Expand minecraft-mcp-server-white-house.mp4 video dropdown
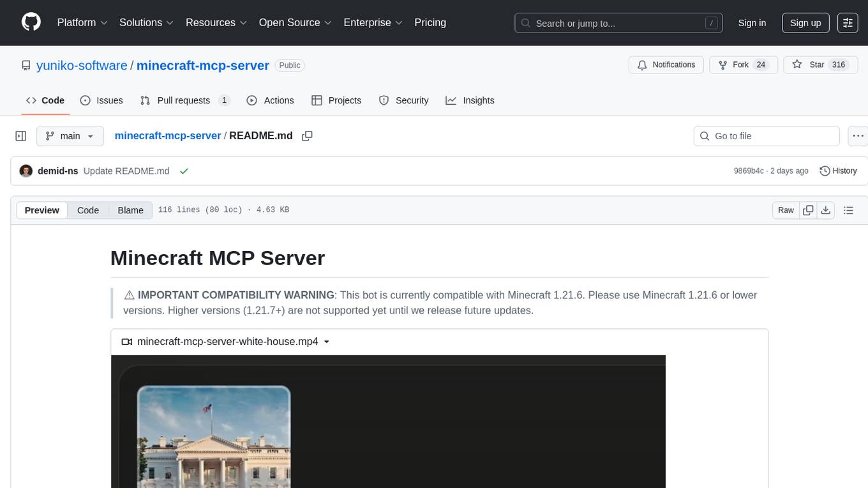The width and height of the screenshot is (868, 488). tap(226, 342)
